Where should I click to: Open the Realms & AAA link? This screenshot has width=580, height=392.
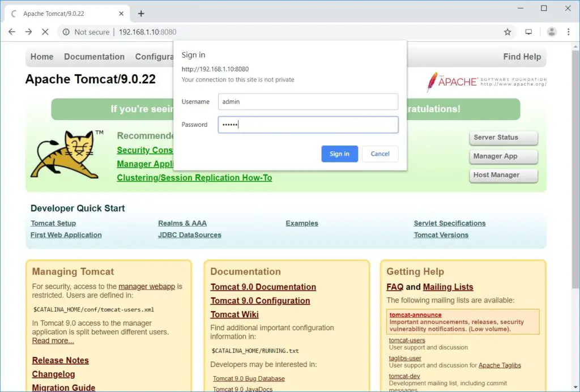[182, 223]
